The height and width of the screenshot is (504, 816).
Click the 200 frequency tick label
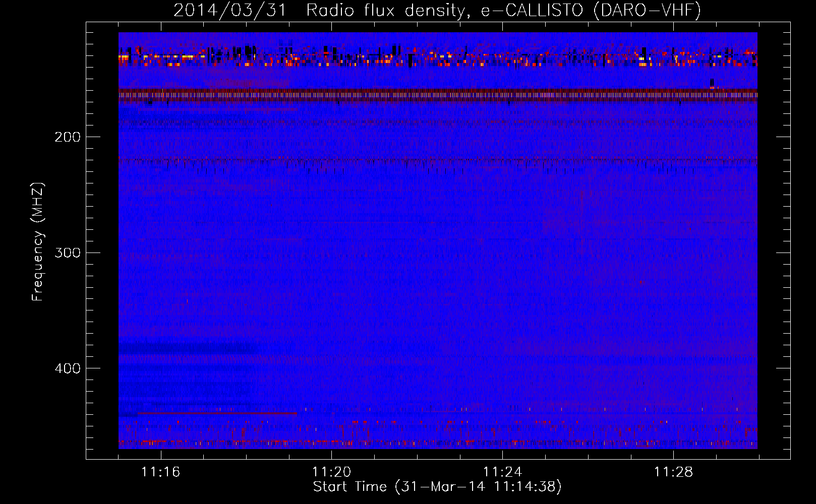click(68, 137)
